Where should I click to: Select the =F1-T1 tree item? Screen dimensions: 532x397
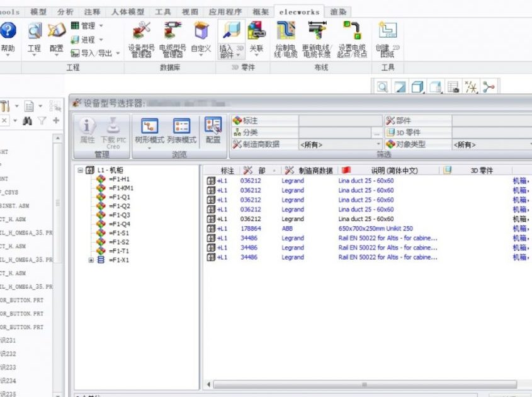119,251
